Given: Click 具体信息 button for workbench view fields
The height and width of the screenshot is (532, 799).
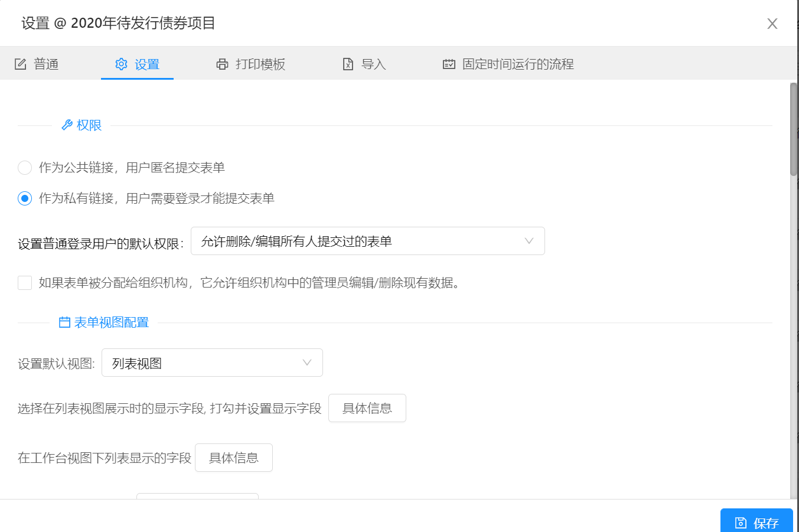Looking at the screenshot, I should pyautogui.click(x=234, y=458).
